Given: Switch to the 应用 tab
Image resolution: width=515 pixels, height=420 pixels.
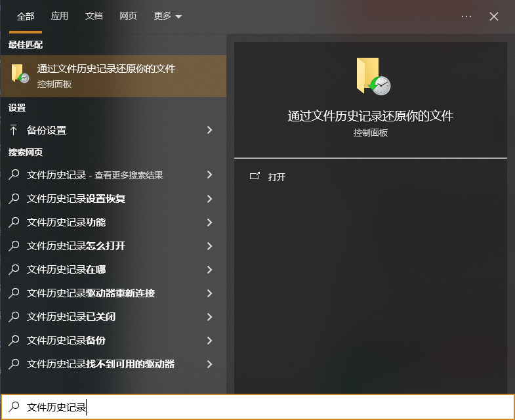Looking at the screenshot, I should tap(60, 16).
